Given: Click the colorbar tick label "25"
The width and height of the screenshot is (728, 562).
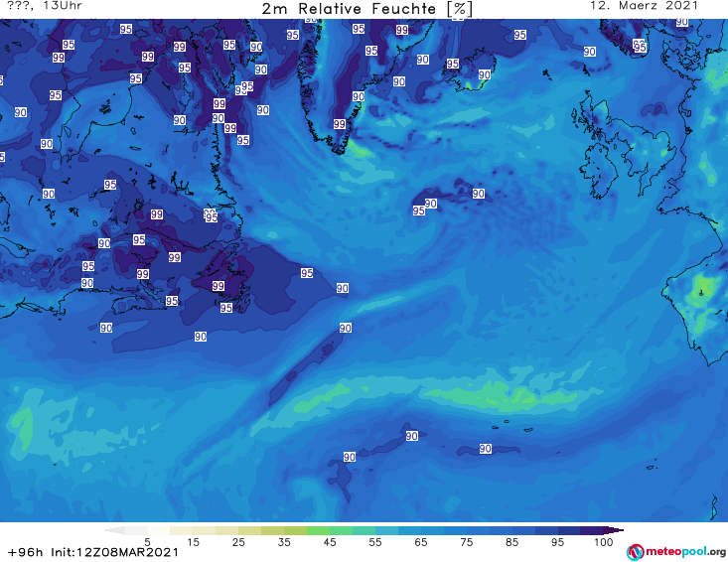Looking at the screenshot, I should click(x=238, y=542).
